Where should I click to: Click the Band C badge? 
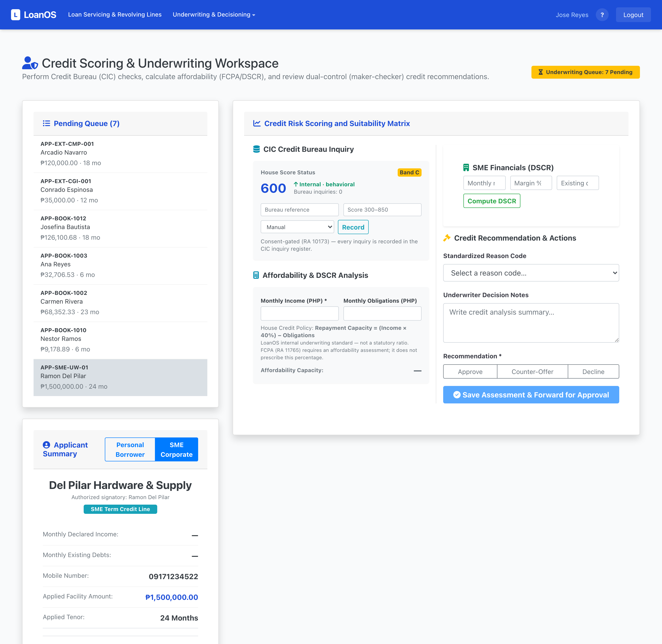(409, 172)
